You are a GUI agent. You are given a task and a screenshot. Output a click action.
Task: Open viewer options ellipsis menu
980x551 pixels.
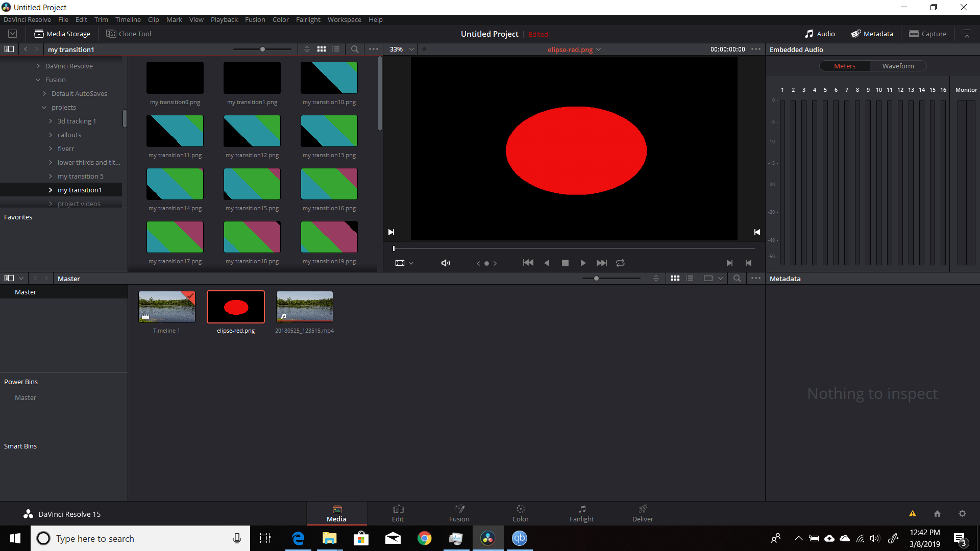[756, 49]
